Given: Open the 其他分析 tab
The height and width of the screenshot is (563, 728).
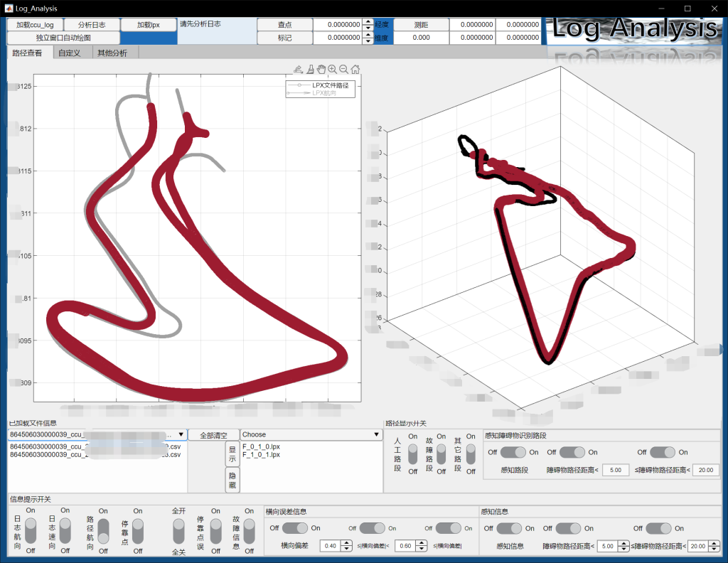Looking at the screenshot, I should [x=112, y=53].
